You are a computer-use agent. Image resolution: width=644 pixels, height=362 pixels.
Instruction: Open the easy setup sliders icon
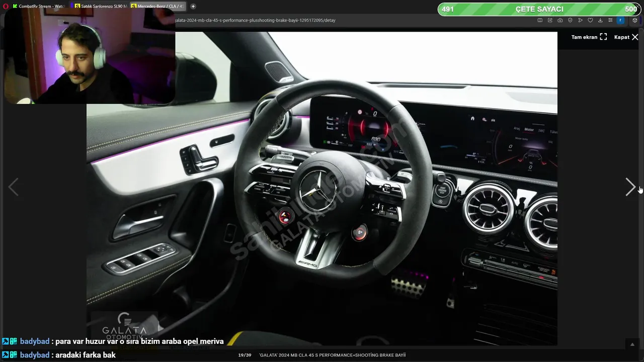610,20
